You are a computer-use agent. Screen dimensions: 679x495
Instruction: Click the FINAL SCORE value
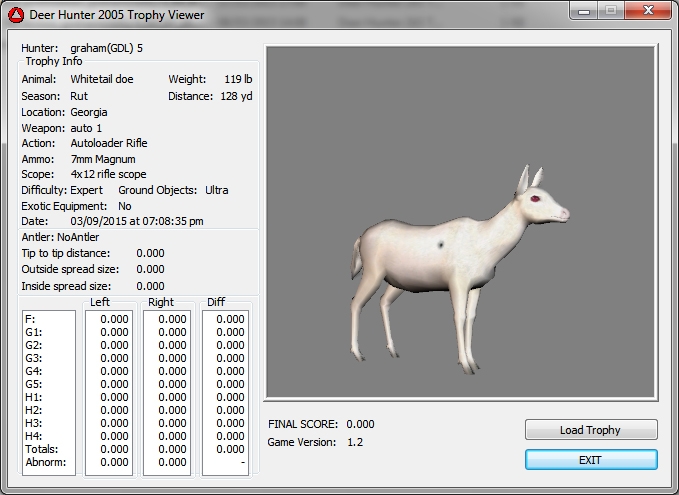360,424
